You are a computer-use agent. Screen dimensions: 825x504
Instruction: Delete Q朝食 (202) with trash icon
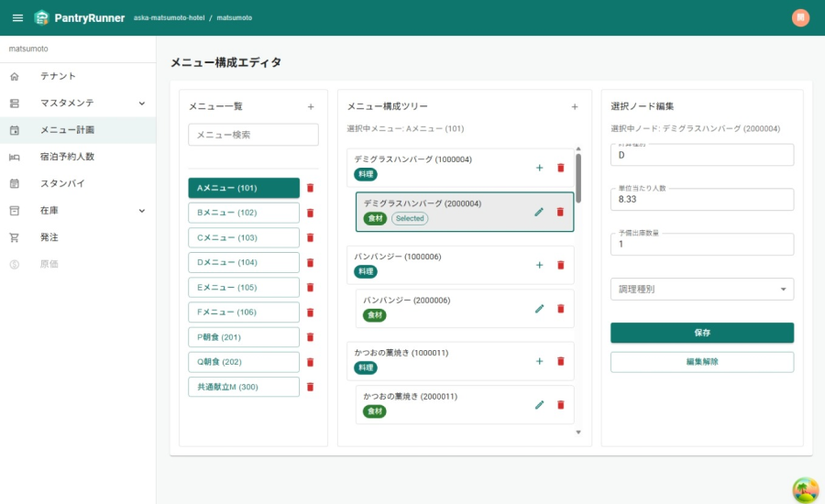coord(311,362)
